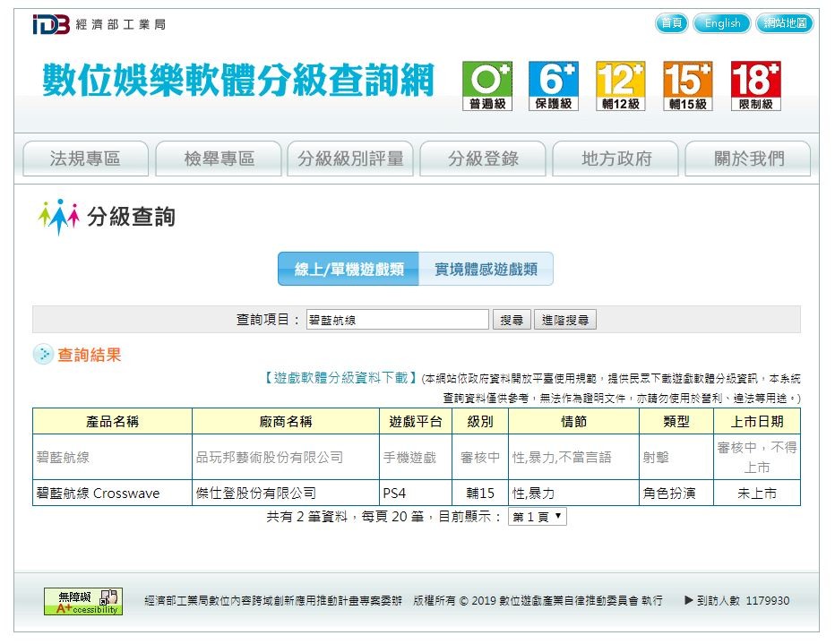Go to 地方政府 section
Viewport: 835px width, 644px height.
pyautogui.click(x=616, y=159)
